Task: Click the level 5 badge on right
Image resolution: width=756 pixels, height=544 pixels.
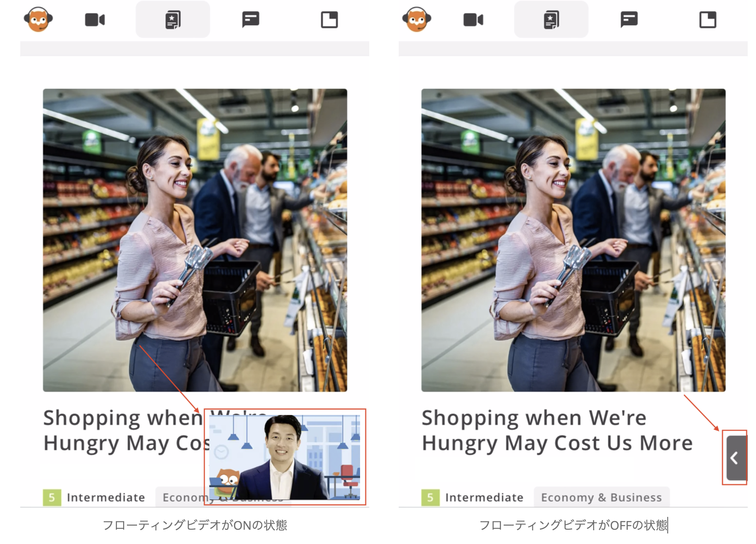Action: 430,498
